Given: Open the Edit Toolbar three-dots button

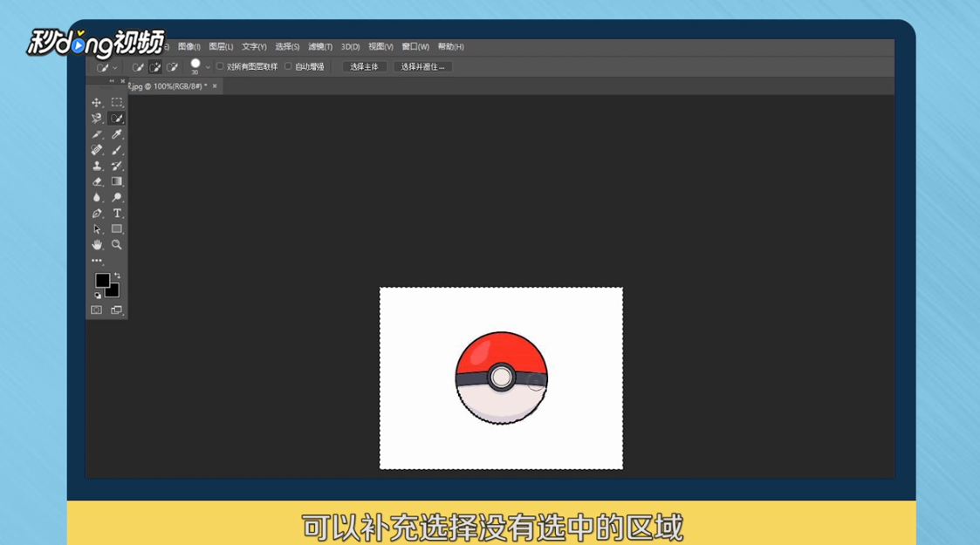Looking at the screenshot, I should click(96, 261).
